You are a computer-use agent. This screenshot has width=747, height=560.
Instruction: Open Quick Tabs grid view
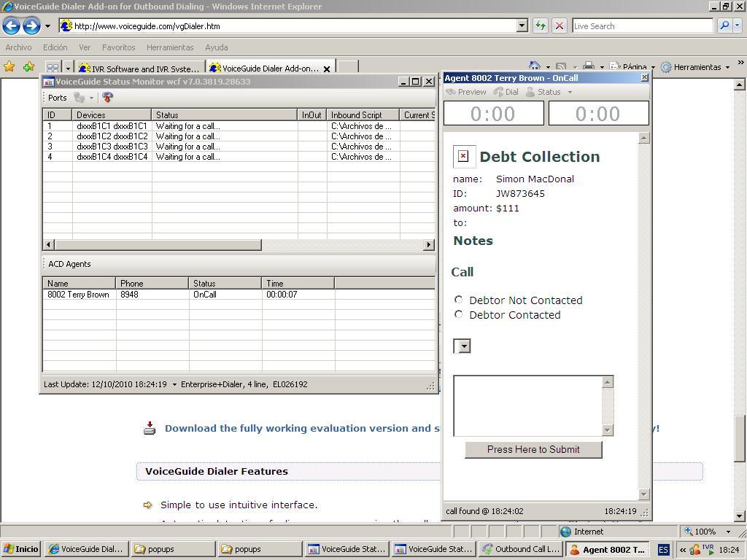53,68
